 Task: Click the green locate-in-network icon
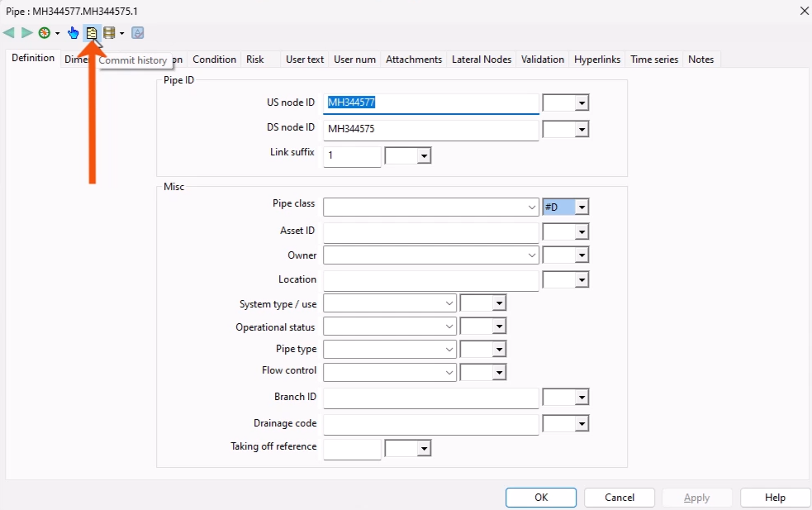[46, 32]
